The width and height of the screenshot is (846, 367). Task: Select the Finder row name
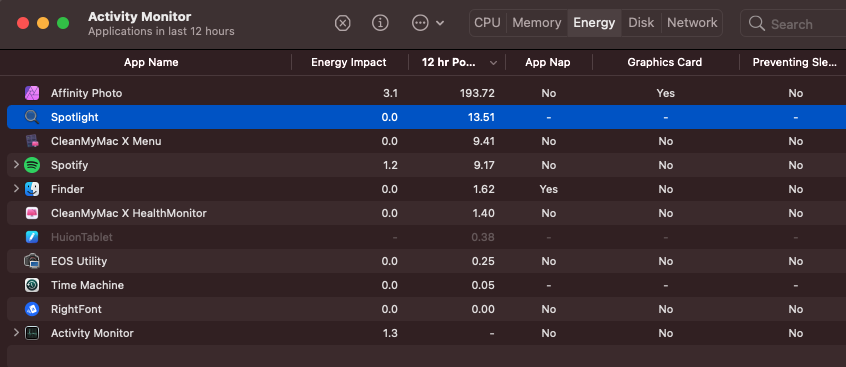(x=67, y=189)
